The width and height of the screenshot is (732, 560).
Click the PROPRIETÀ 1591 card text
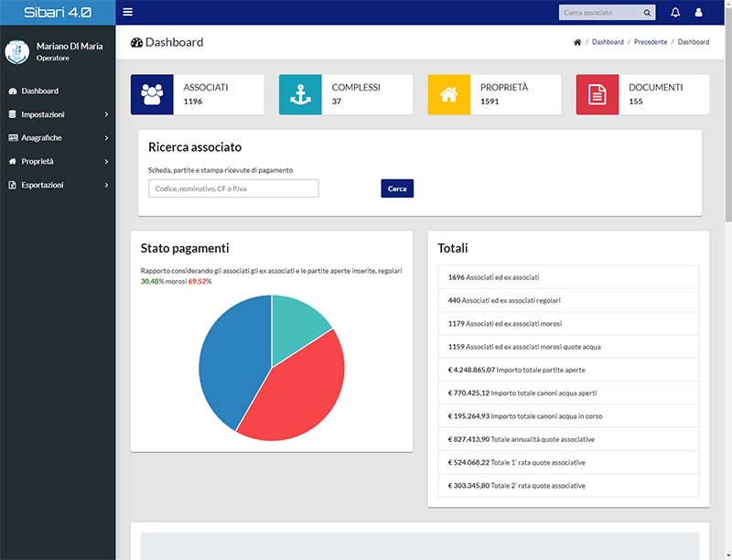click(504, 94)
